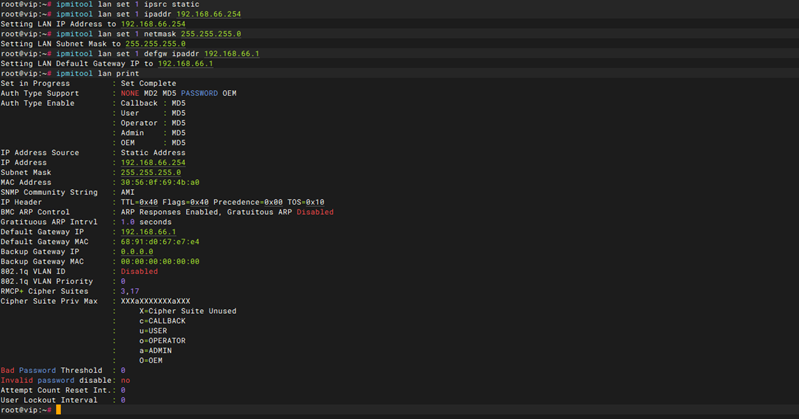Viewport: 799px width, 419px height.
Task: Click the command 'ipmitool lan set 1 ipsrc static'
Action: (127, 4)
